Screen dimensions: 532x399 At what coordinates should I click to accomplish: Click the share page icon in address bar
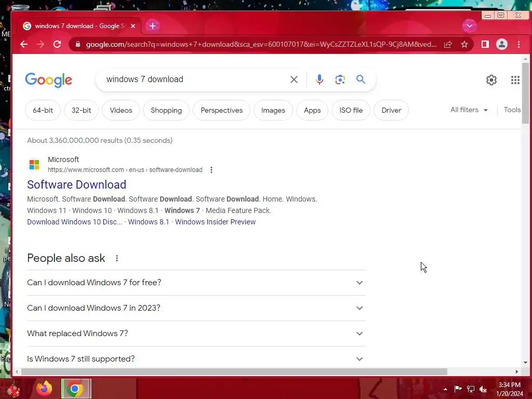coord(448,44)
